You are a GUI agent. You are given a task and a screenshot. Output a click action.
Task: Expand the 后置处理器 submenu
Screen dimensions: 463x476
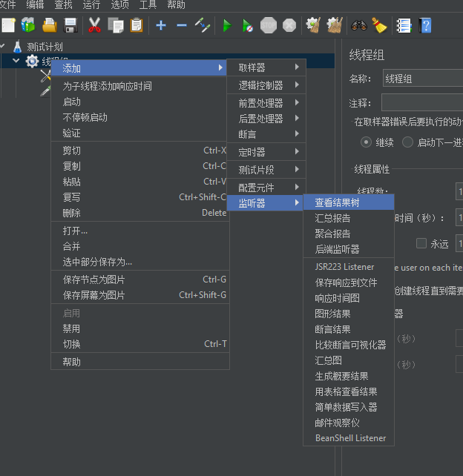266,119
